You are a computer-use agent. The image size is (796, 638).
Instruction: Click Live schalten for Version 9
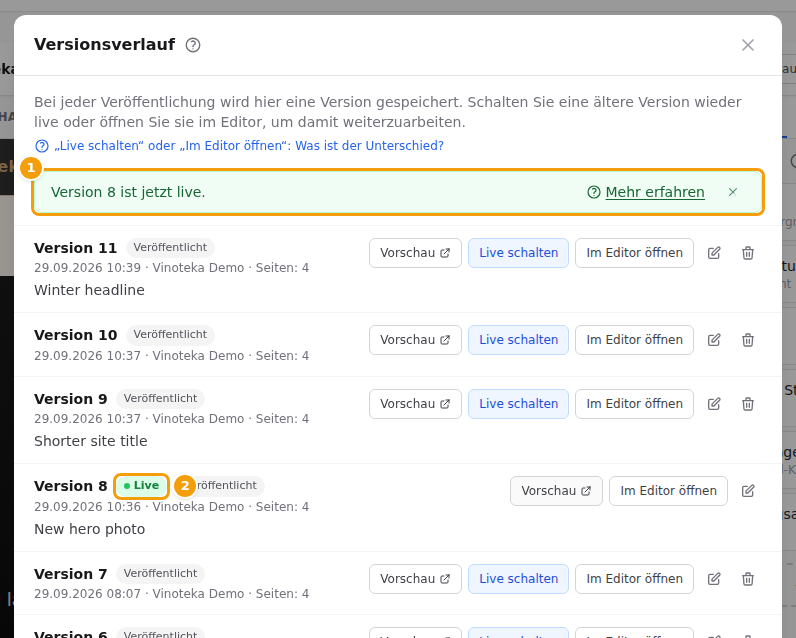point(518,404)
